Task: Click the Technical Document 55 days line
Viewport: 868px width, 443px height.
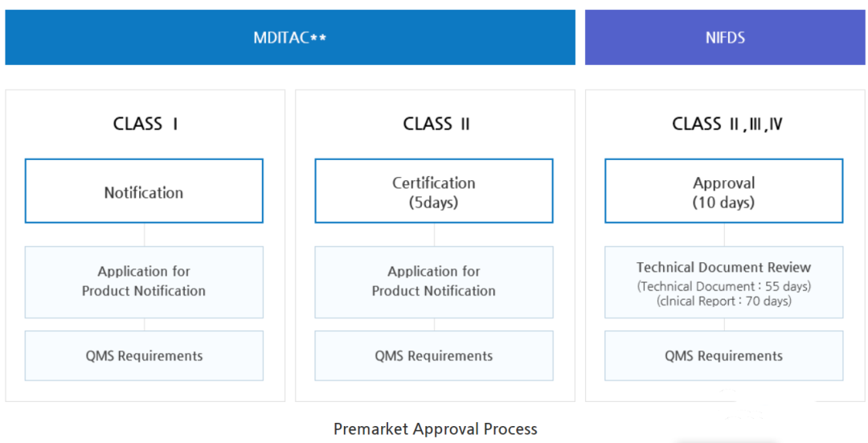Action: tap(723, 286)
